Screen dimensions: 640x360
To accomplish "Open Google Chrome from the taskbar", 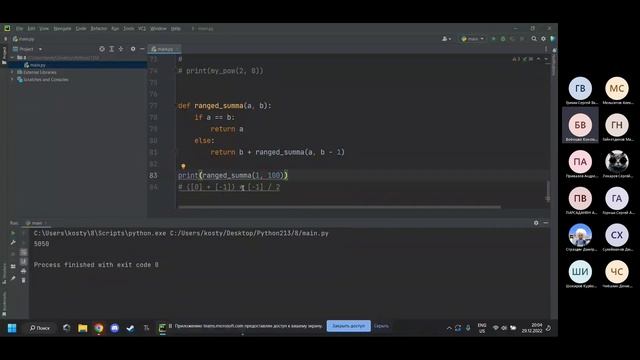I will point(99,328).
